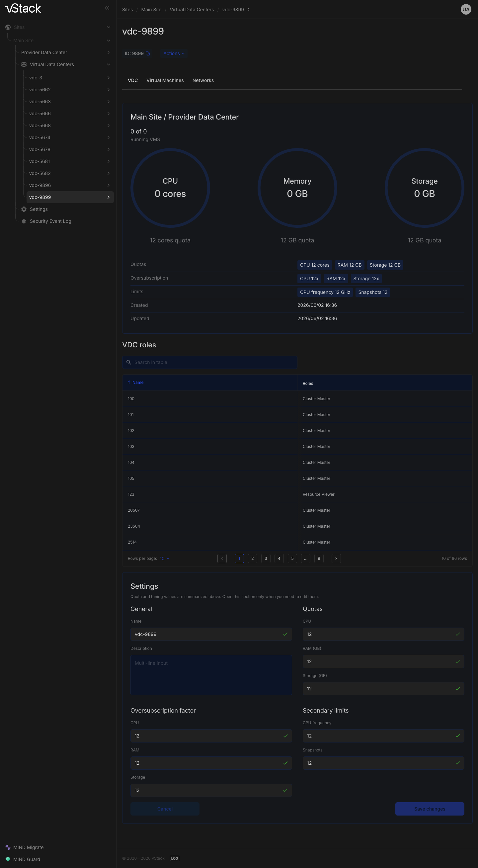Click the MIND Migrate icon
478x868 pixels.
8,847
